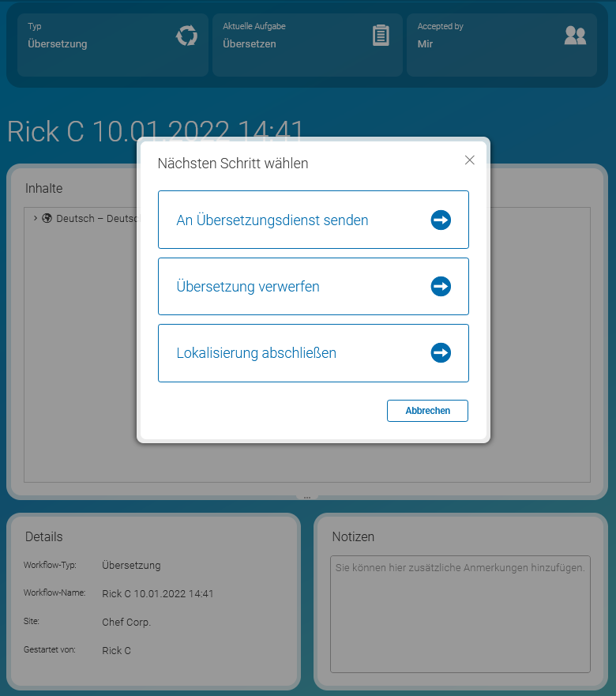This screenshot has width=616, height=696.
Task: Choose Lokalisierung abschließen option
Action: point(314,353)
